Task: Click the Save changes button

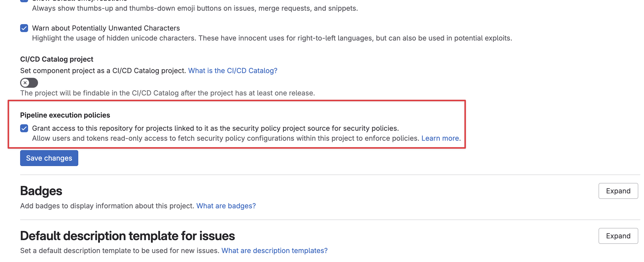Action: pos(49,158)
